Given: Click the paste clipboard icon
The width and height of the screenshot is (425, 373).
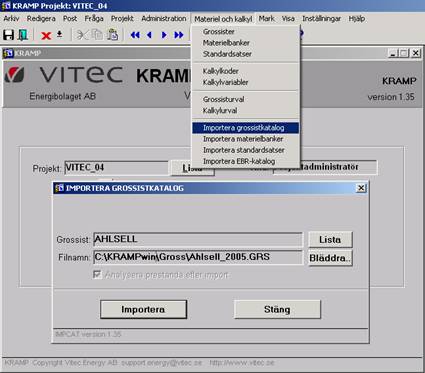Looking at the screenshot, I should pyautogui.click(x=113, y=35).
